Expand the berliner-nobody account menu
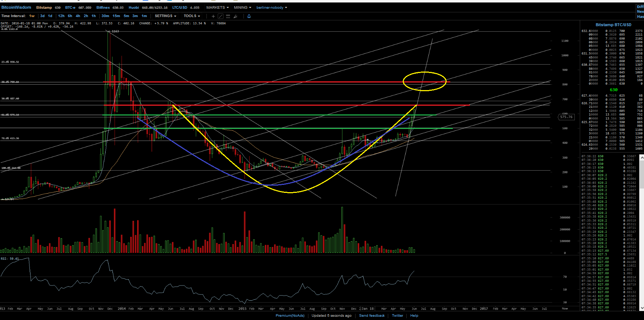The width and height of the screenshot is (644, 320). (272, 8)
